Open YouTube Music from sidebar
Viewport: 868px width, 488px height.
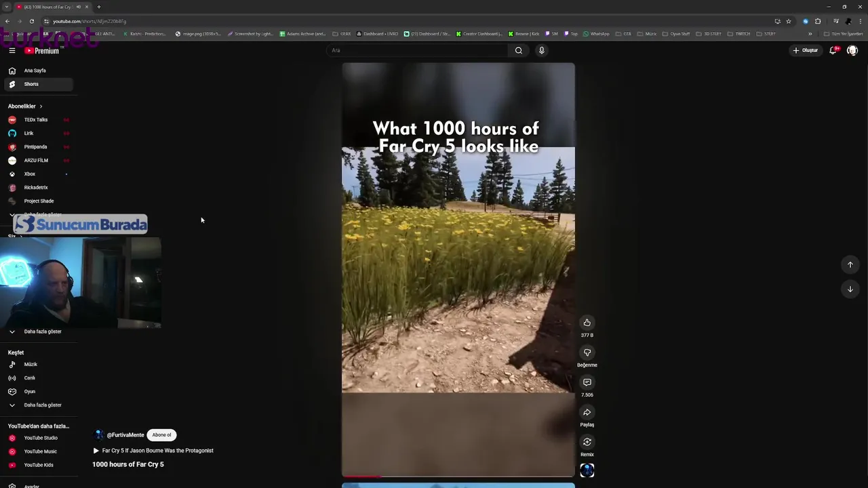[37, 451]
